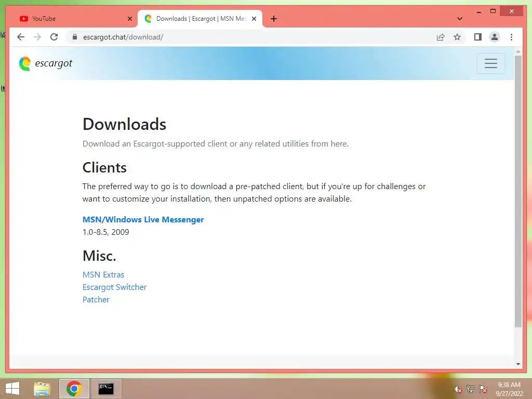The width and height of the screenshot is (532, 399).
Task: Click the taskbar clock showing 9:38 AM
Action: pyautogui.click(x=509, y=389)
